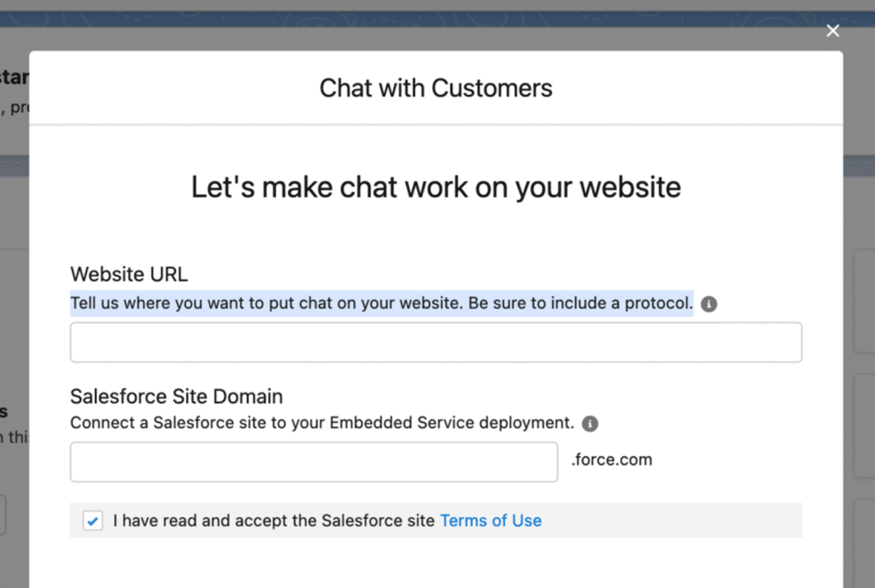Click the Website URL info icon
Screen dimensions: 875x588
[x=708, y=304]
